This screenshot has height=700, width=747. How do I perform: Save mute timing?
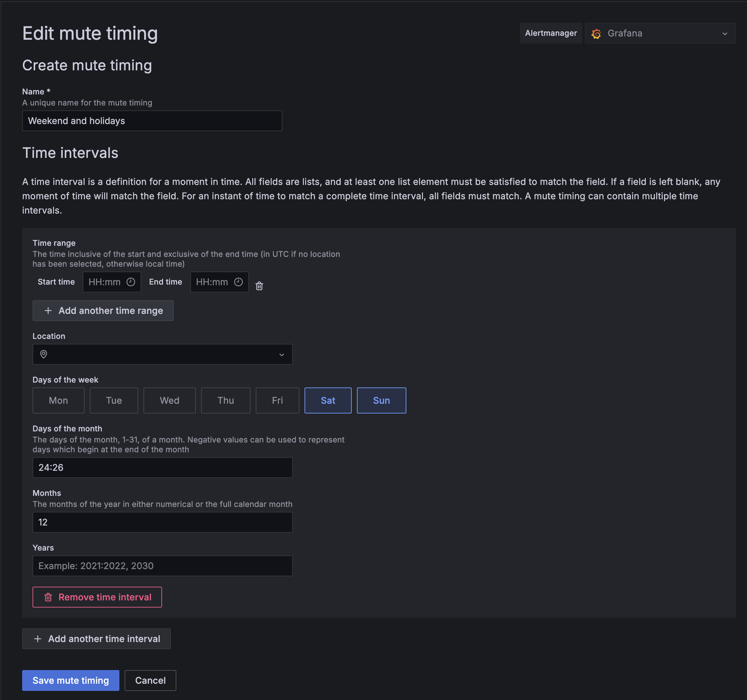71,680
